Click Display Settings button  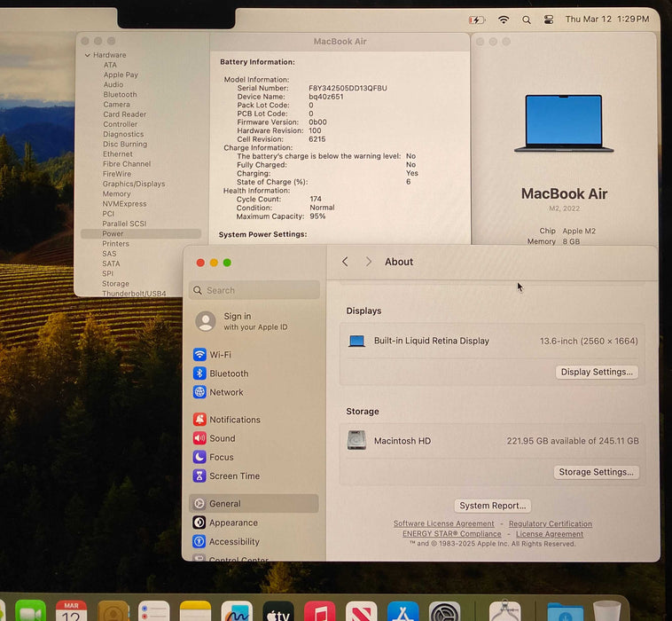click(597, 372)
